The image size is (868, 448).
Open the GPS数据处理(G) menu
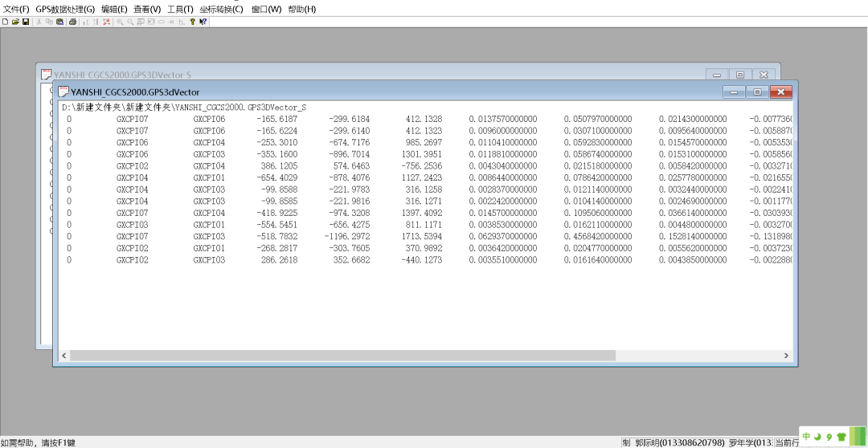(65, 9)
